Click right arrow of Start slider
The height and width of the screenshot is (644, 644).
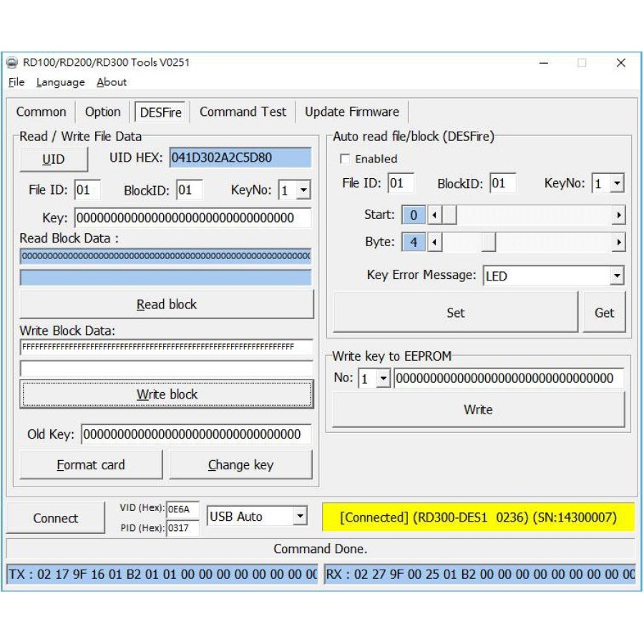pyautogui.click(x=618, y=215)
